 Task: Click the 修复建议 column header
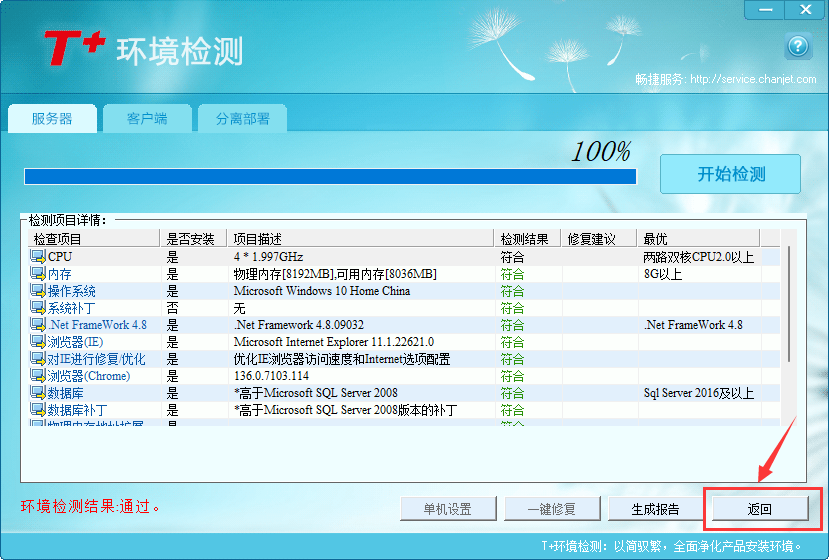pos(598,239)
